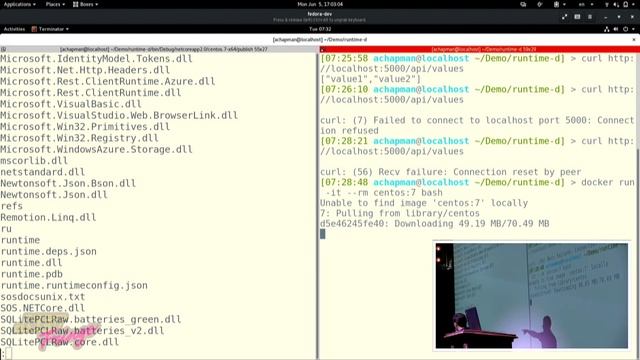
Task: Click 'Microsoft.VisualStudio.Web.BrowserLink.dll' line
Action: (x=119, y=116)
